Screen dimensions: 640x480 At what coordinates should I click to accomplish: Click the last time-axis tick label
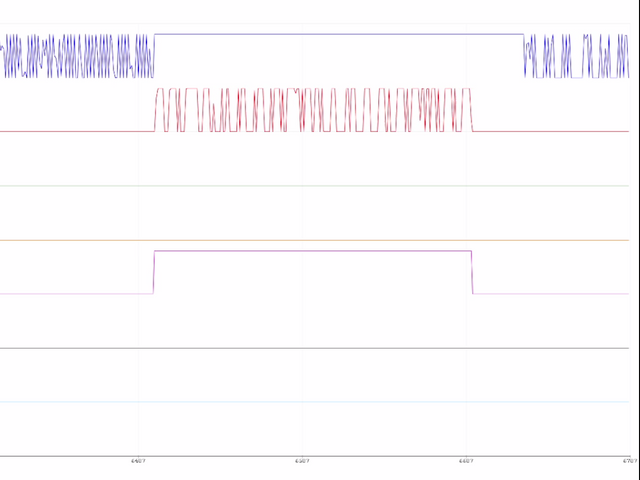[628, 462]
